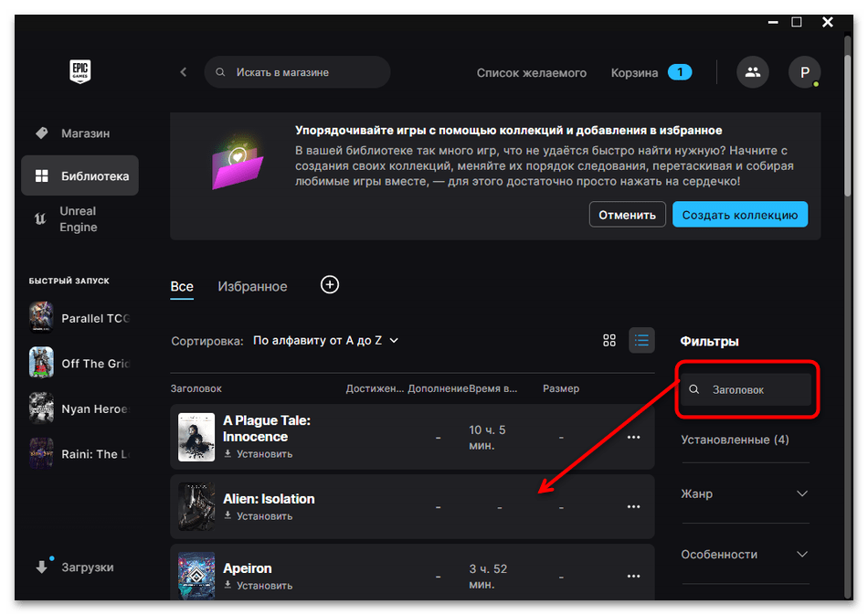Screen dimensions: 868x615
Task: Click Установить under A Plague Tale: Innocence
Action: [259, 454]
